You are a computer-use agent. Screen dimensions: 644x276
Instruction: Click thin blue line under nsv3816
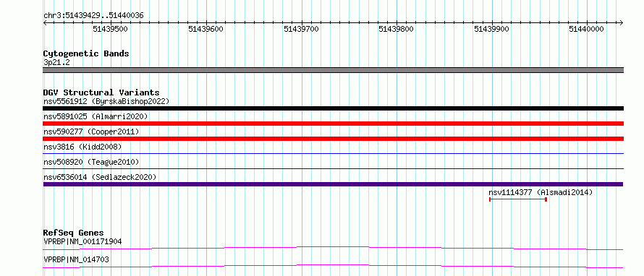(x=333, y=154)
